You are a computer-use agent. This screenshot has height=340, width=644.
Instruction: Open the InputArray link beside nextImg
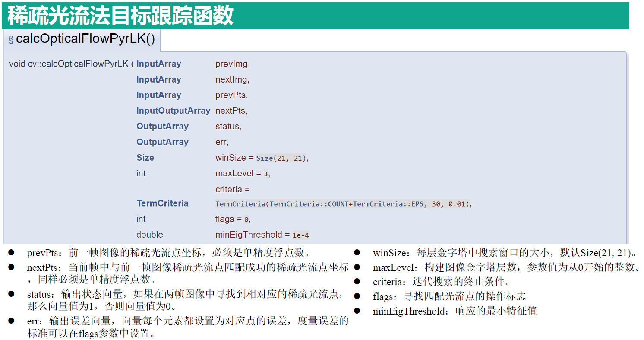click(159, 79)
